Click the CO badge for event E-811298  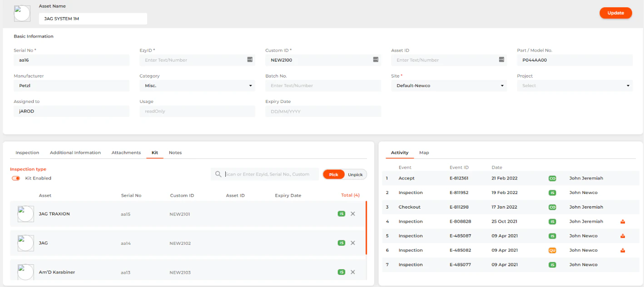click(552, 207)
